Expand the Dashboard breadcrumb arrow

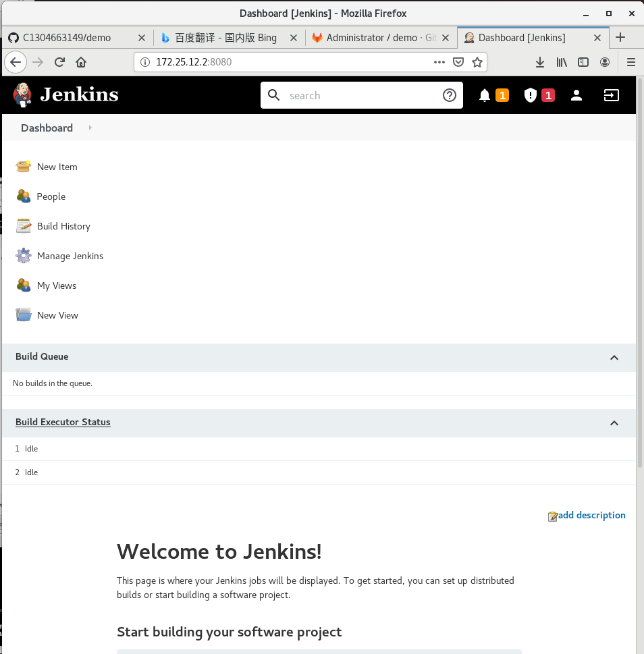(90, 128)
